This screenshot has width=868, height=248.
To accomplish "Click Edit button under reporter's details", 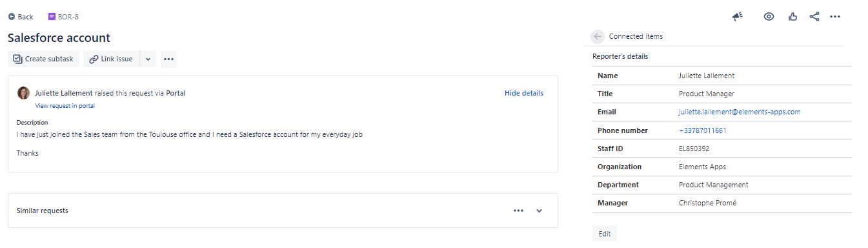I will 605,234.
